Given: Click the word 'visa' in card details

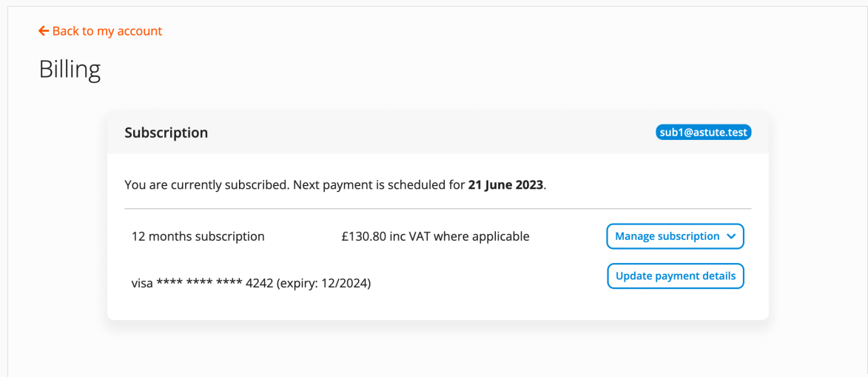Looking at the screenshot, I should coord(142,283).
